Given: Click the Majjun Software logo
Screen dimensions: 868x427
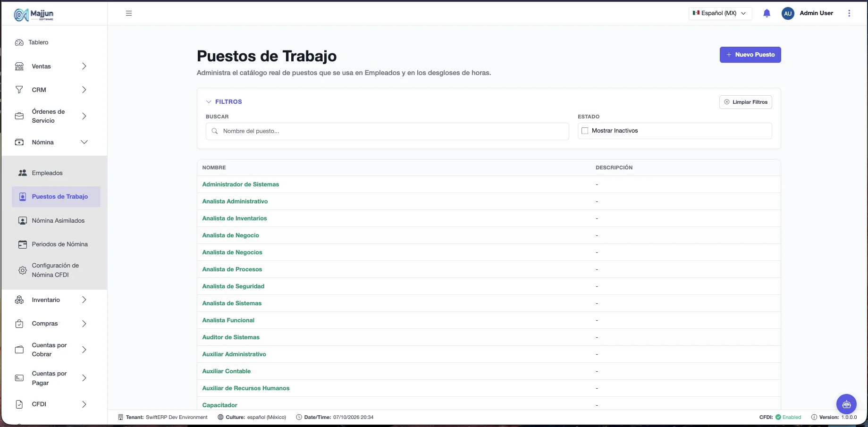Looking at the screenshot, I should click(34, 15).
